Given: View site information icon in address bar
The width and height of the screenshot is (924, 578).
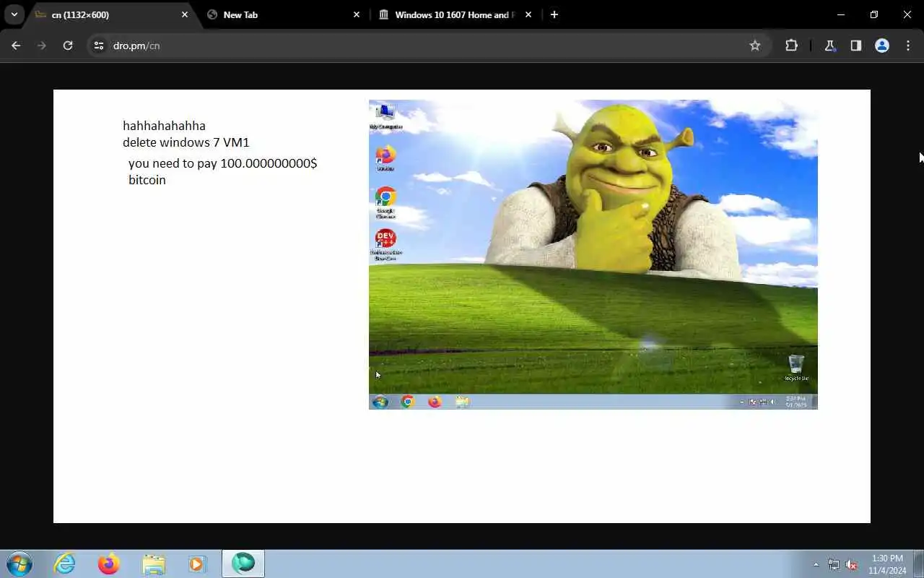Looking at the screenshot, I should click(99, 46).
